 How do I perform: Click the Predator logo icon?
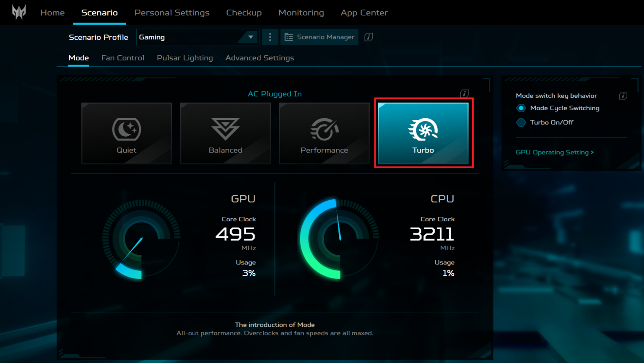(19, 12)
